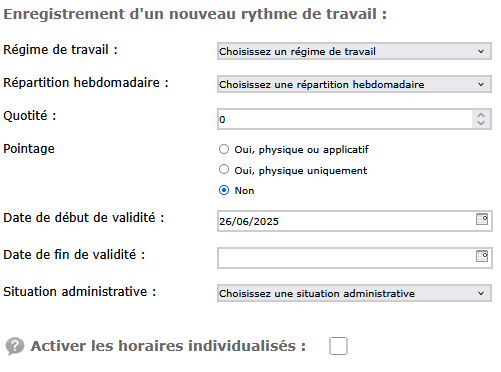The image size is (501, 372).
Task: Open the Régime de travail dropdown
Action: tap(354, 51)
